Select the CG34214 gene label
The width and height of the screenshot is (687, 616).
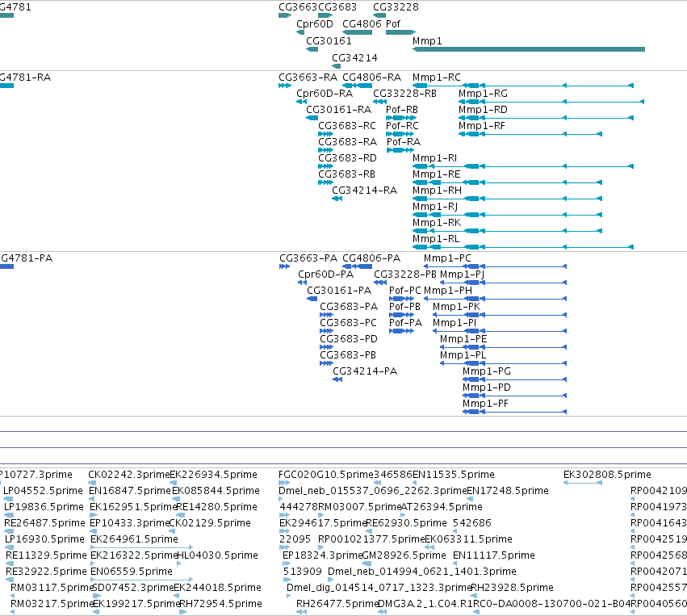click(354, 58)
